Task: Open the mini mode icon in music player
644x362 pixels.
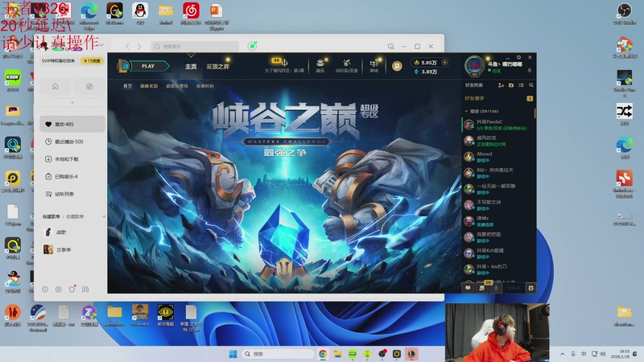Action: pyautogui.click(x=390, y=47)
